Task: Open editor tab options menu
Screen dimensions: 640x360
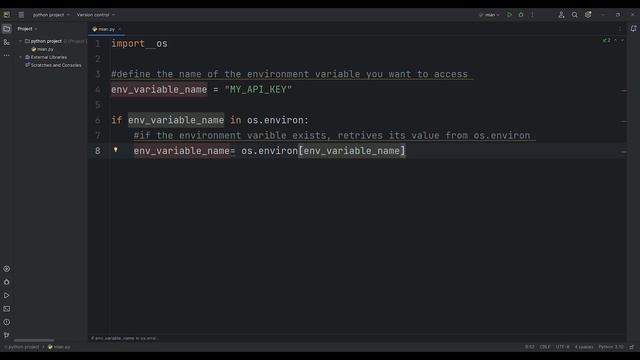Action: pyautogui.click(x=620, y=29)
